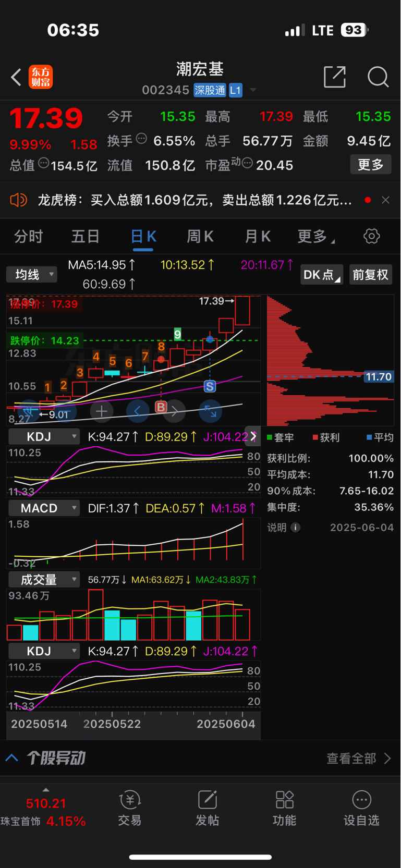Tap the 深股通 badge
This screenshot has width=401, height=868.
[x=210, y=90]
